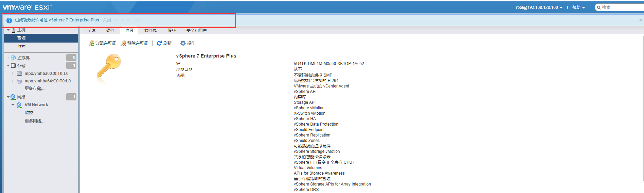The image size is (644, 193).
Task: Click the license key 5U4TK-DML1M-M8550-XK1QP-1A052
Action: pos(329,64)
